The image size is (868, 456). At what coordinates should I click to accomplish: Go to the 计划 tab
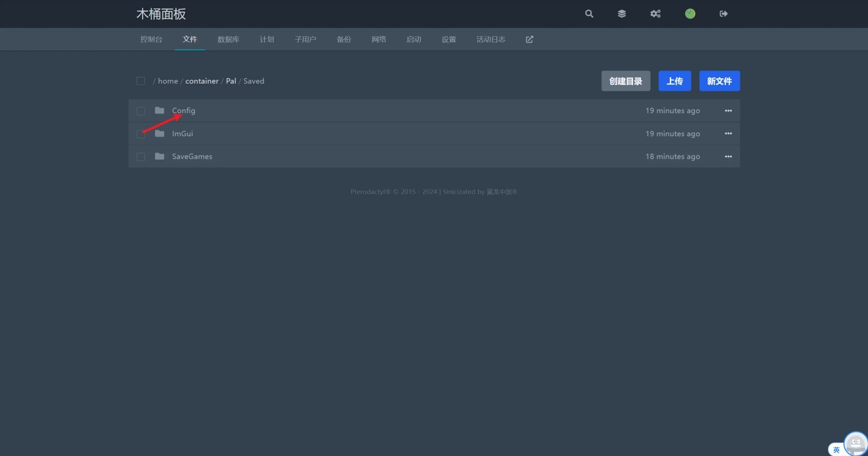(267, 39)
